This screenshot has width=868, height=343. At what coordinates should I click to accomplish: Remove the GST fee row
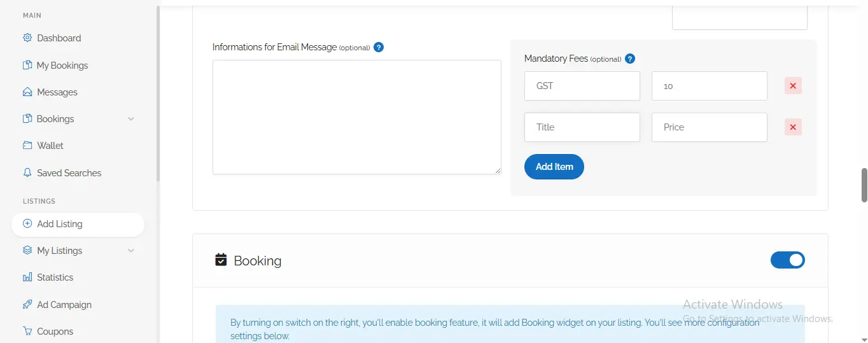pyautogui.click(x=793, y=86)
